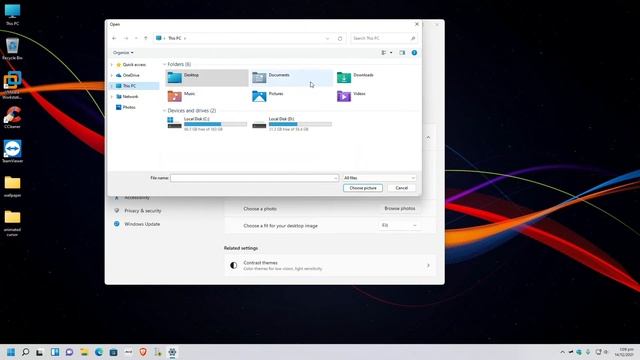This screenshot has width=640, height=360.
Task: Select This PC in the navigation pane
Action: click(x=129, y=86)
